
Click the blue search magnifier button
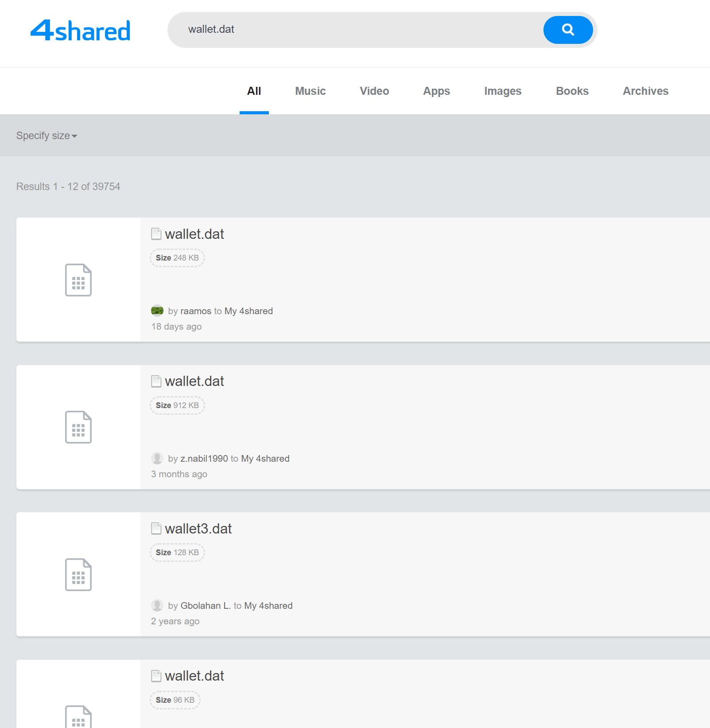point(568,30)
